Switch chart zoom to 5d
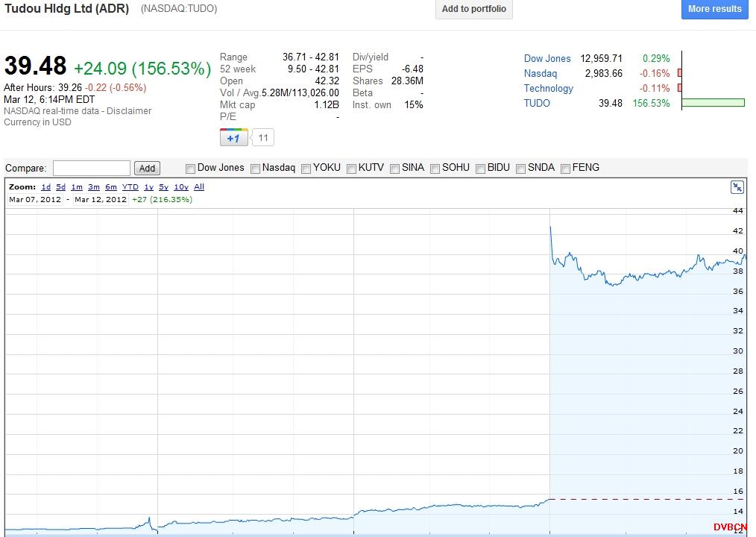Screen dimensions: 756x537 61,187
